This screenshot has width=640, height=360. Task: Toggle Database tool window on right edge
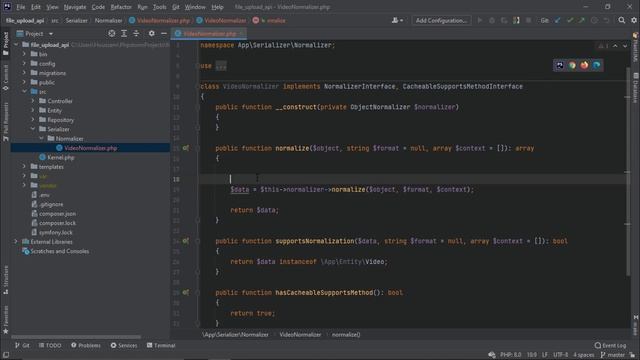(x=636, y=88)
